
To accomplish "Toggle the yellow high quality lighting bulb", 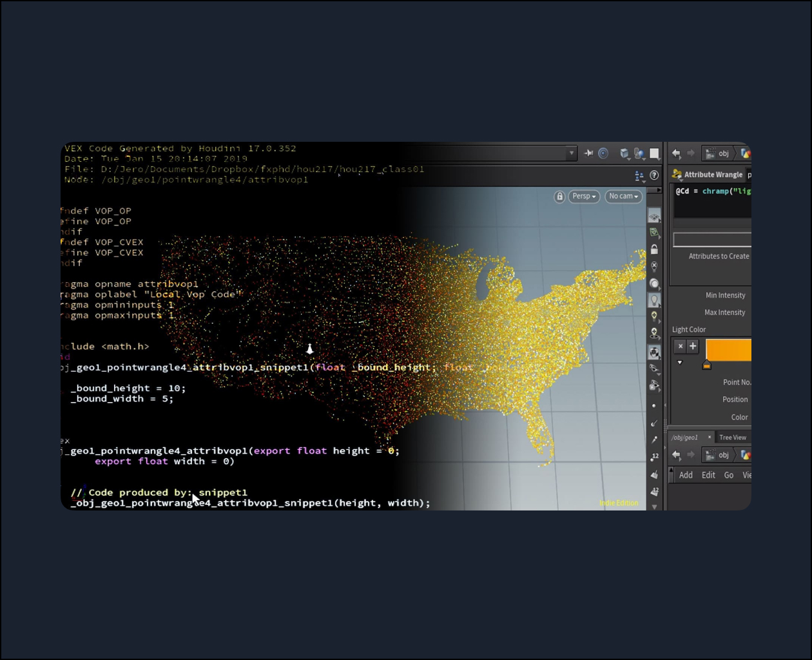I will (654, 316).
